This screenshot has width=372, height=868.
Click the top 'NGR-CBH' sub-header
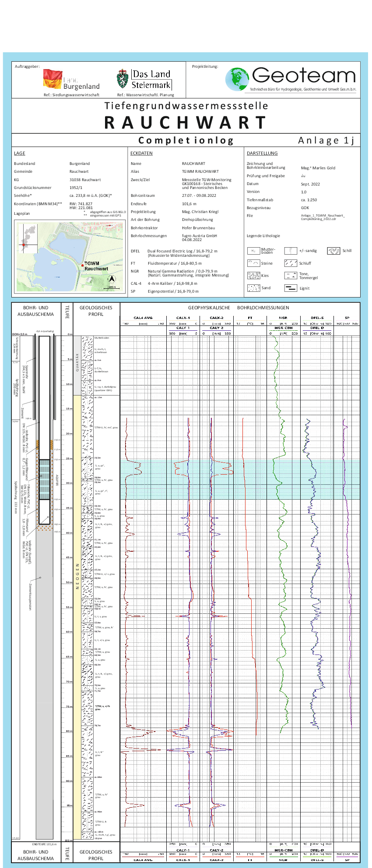point(283,328)
